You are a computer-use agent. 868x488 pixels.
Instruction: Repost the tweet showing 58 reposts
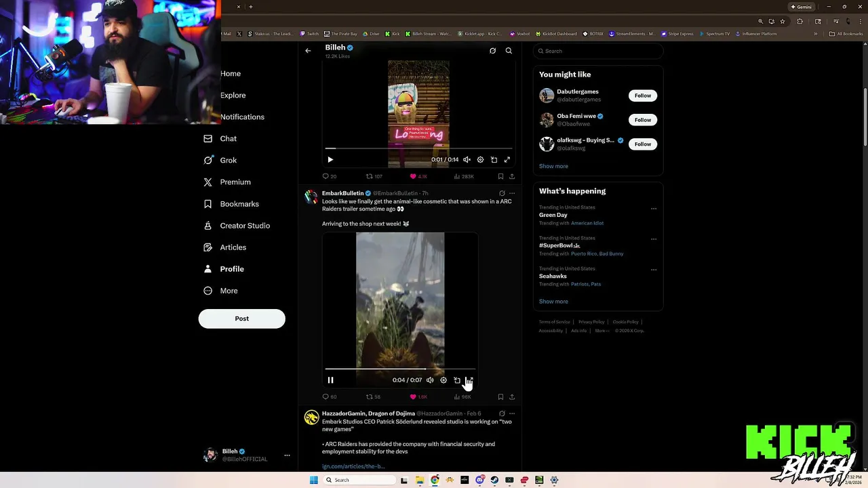click(x=374, y=396)
